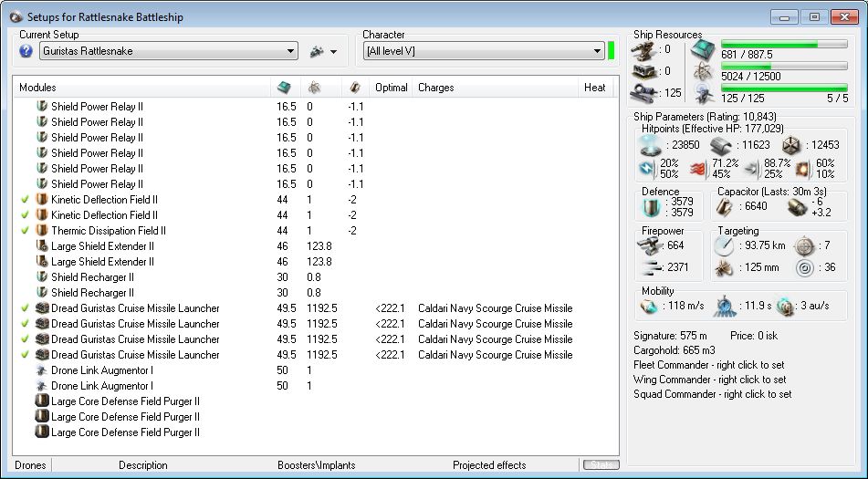Select the first Large Shield Extender II row
The height and width of the screenshot is (479, 868).
(x=102, y=246)
